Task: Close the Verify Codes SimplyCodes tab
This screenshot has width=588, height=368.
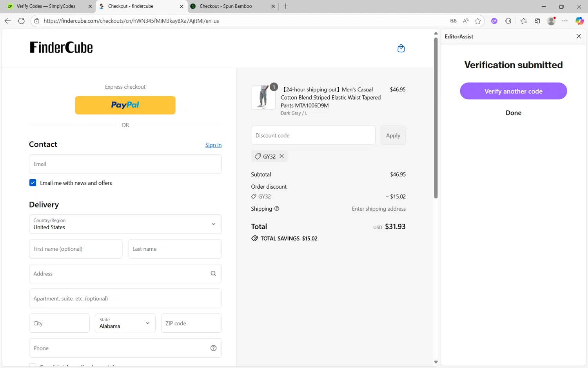Action: [90, 6]
